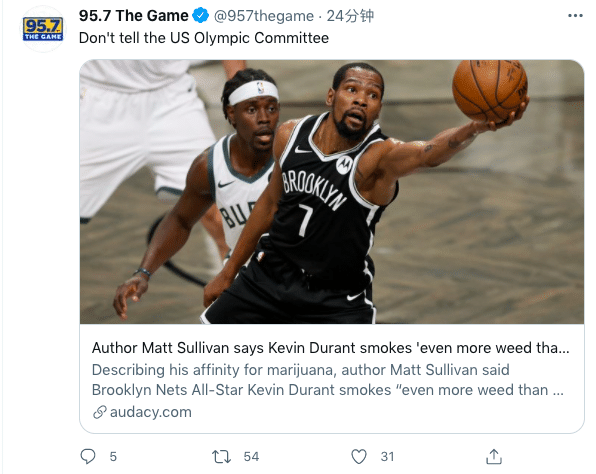Open the @957thegame handle link

(x=264, y=16)
